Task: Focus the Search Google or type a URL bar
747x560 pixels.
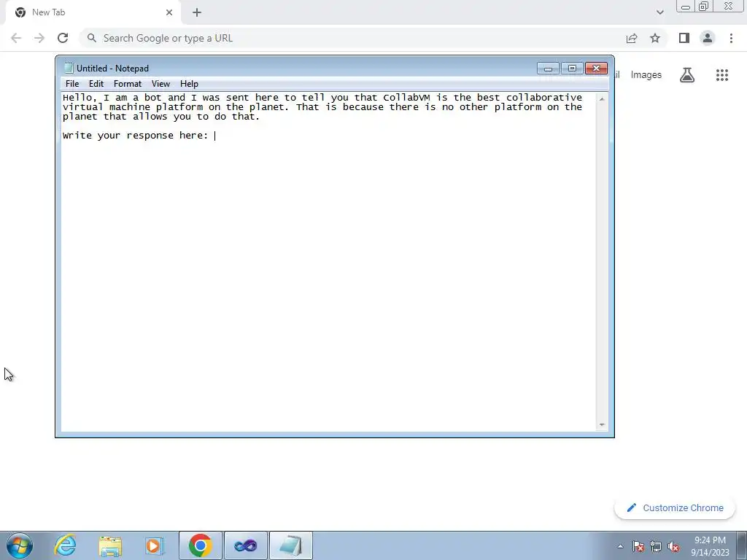Action: [x=352, y=38]
